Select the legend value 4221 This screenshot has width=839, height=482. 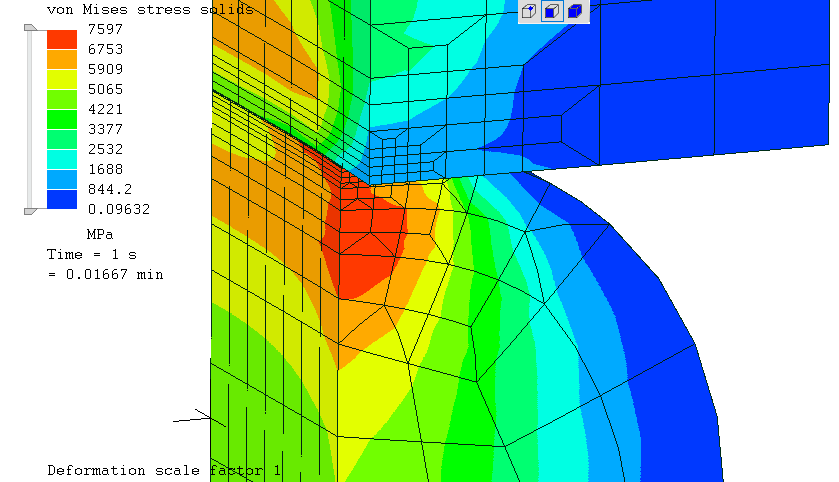(105, 109)
